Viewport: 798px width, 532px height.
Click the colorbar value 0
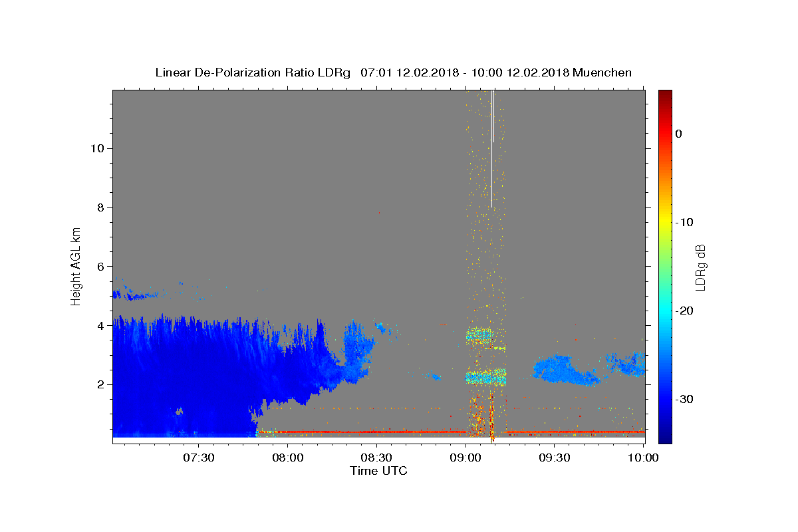coord(679,134)
